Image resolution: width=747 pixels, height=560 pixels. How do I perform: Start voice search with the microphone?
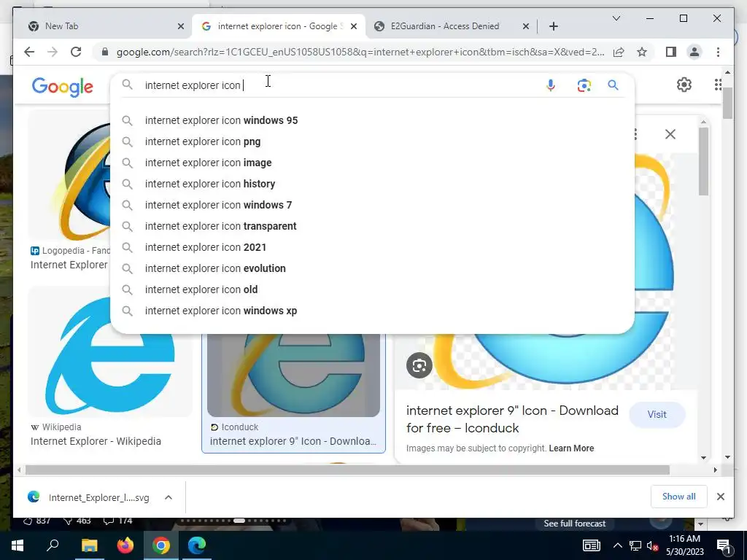point(550,85)
